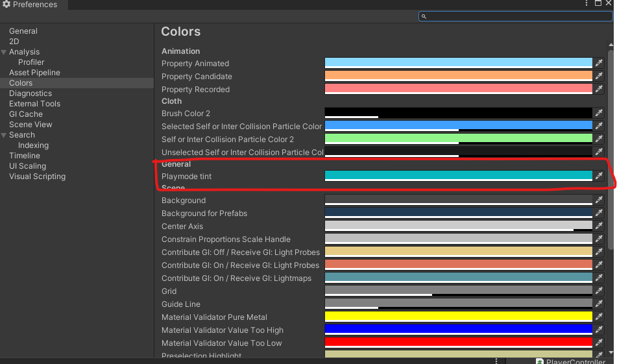Click the vertical scrollbar thumb
The width and height of the screenshot is (617, 364).
coord(611,149)
